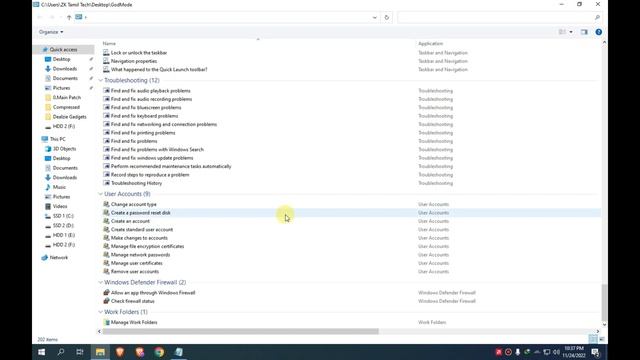Open Dealzie Gadgets folder in sidebar
Viewport: 640px width, 360px height.
[69, 117]
